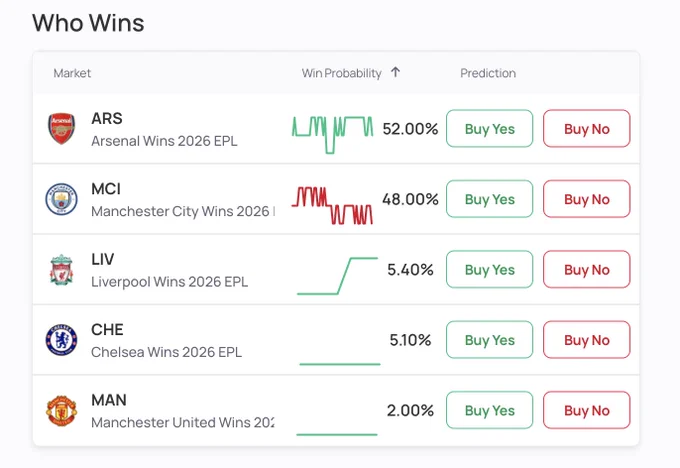Click the Market column header
Viewport: 680px width, 468px height.
coord(72,73)
